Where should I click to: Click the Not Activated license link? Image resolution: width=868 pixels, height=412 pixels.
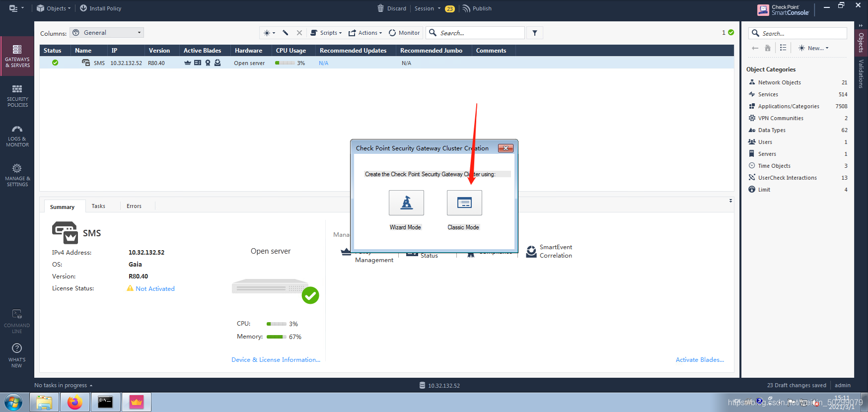tap(155, 288)
